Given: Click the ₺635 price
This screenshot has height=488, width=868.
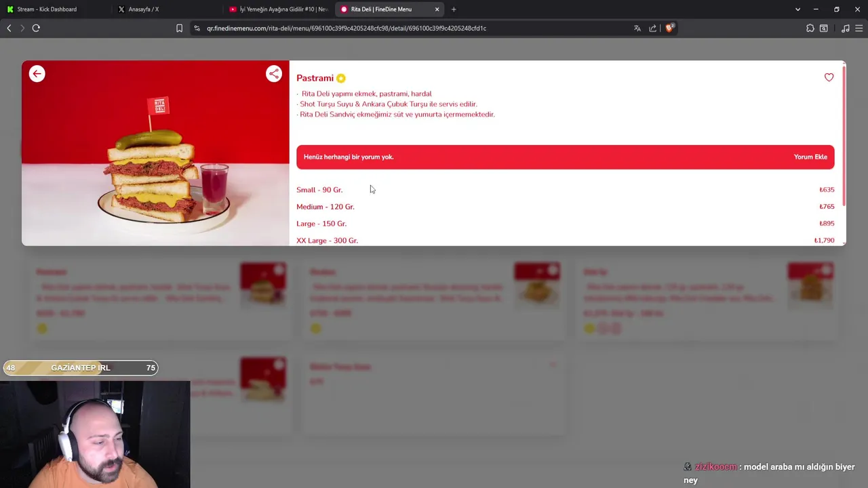Looking at the screenshot, I should pyautogui.click(x=827, y=190).
